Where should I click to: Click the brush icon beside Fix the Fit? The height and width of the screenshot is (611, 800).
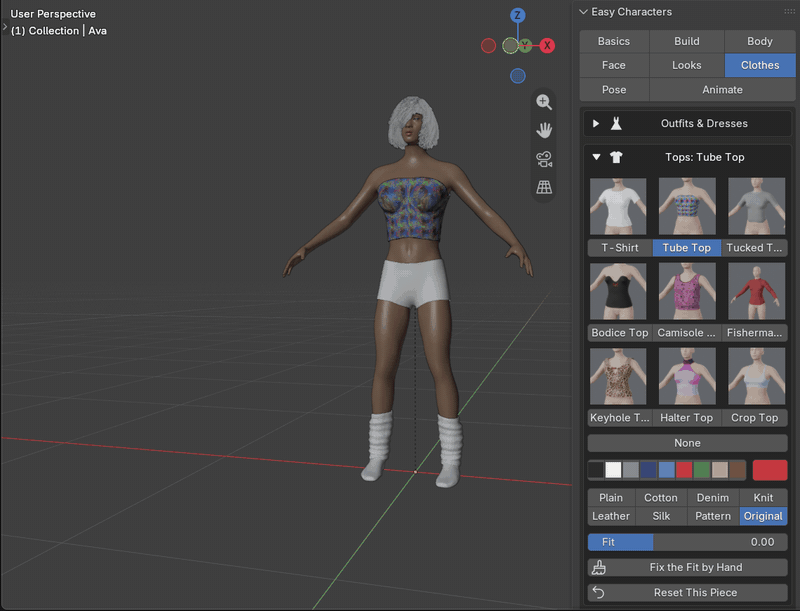point(599,567)
